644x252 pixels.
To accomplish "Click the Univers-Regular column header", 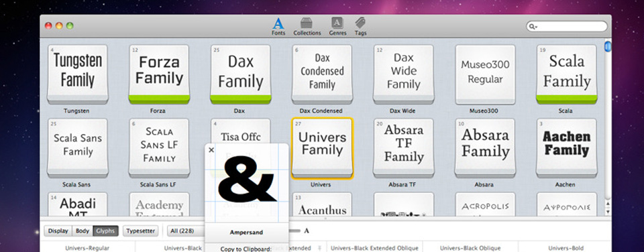I will click(x=87, y=248).
